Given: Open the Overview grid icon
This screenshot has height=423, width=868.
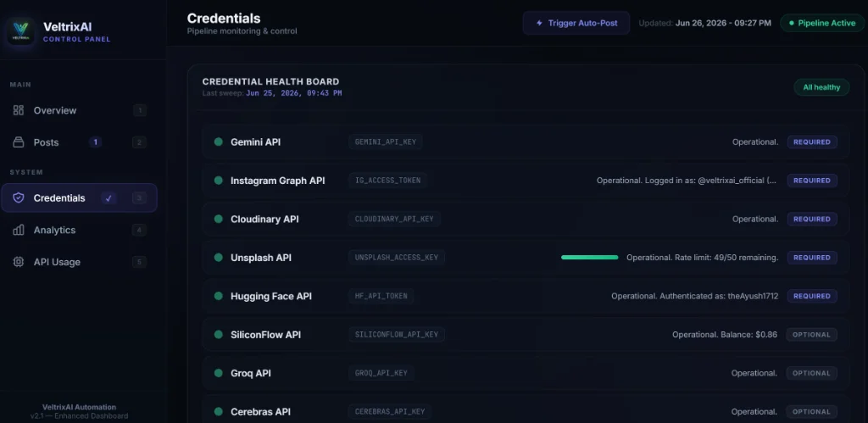Looking at the screenshot, I should (19, 110).
